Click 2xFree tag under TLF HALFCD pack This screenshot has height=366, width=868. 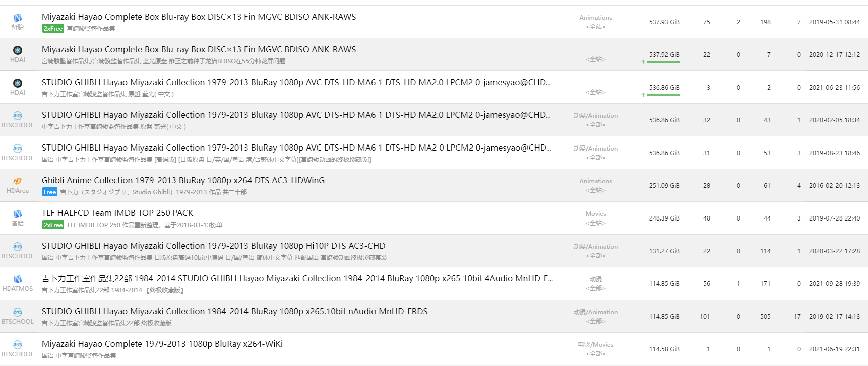pos(53,225)
